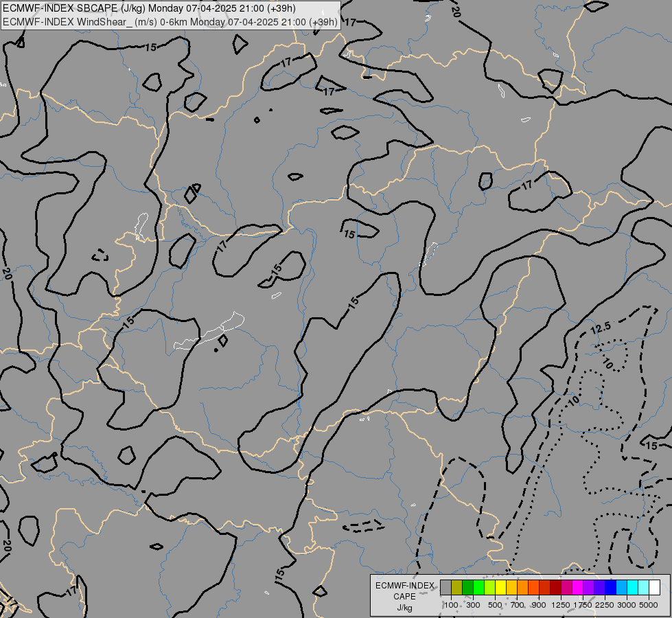Click the SBCAPE title line in the header

coord(149,8)
